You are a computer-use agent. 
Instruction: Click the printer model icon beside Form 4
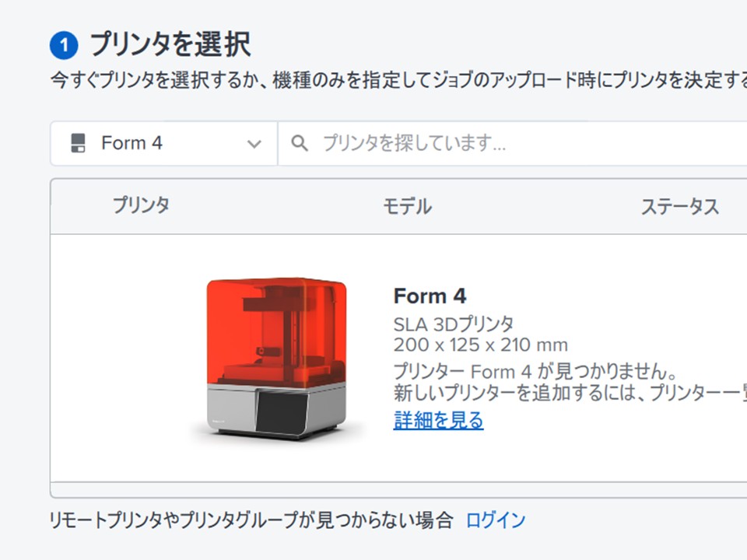(x=78, y=143)
